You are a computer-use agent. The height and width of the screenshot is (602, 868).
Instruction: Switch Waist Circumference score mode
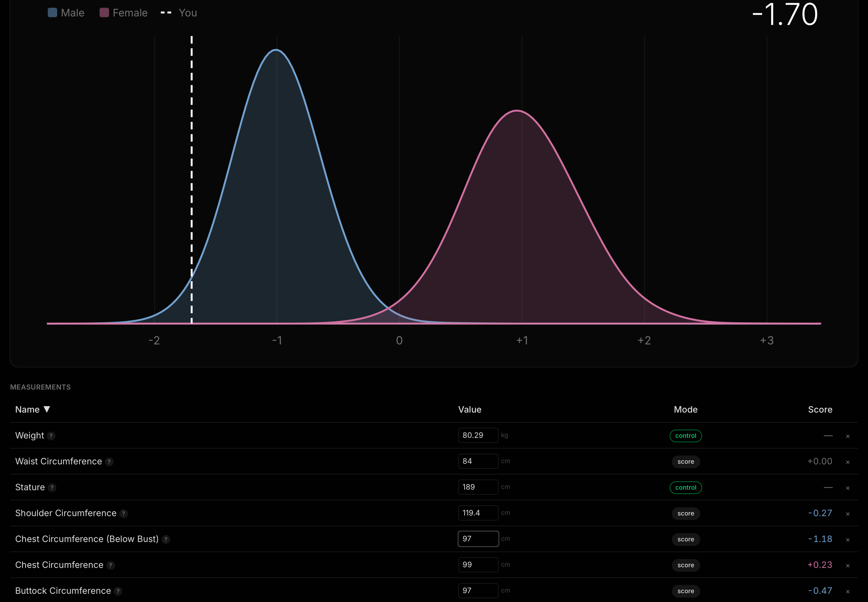point(685,462)
